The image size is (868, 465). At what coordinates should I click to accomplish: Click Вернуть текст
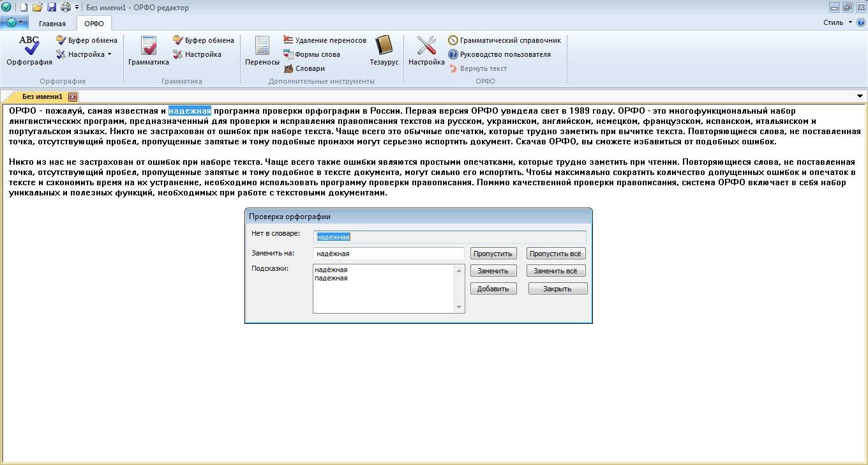click(477, 68)
